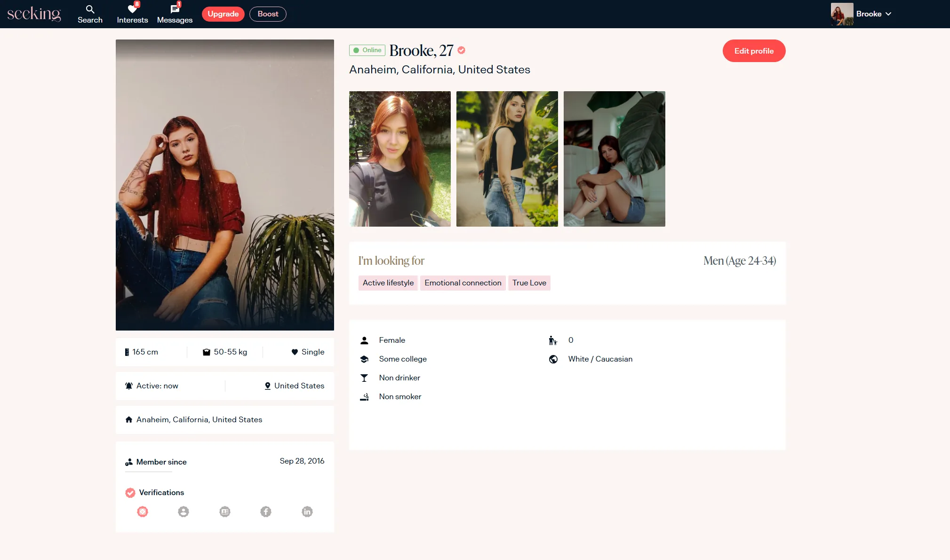Click verified badge next to Brooke, 27
The image size is (950, 560).
point(462,50)
